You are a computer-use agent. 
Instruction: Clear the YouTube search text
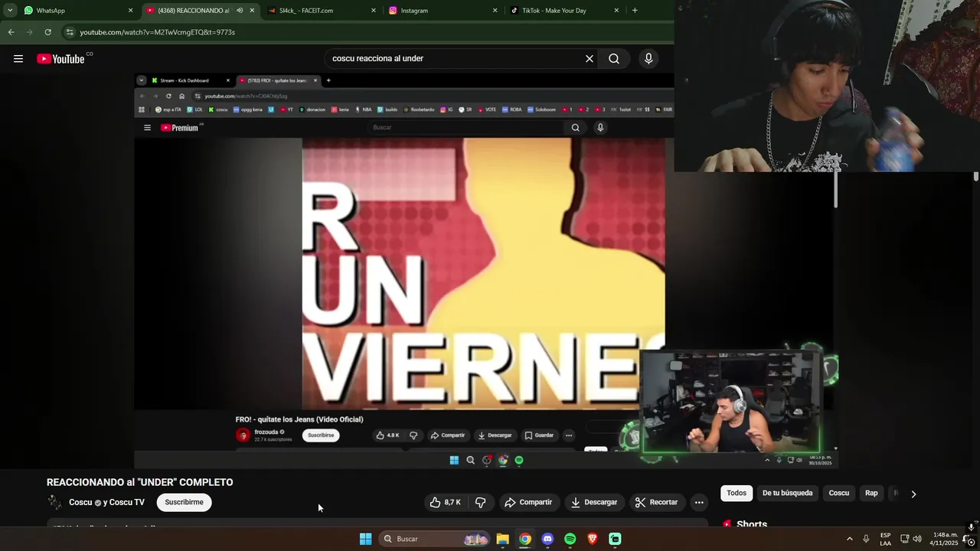point(590,59)
